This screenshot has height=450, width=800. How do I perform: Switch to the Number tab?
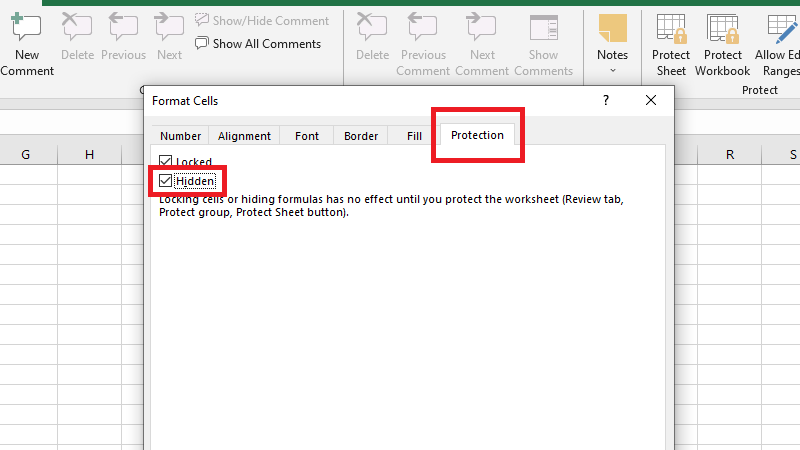coord(181,136)
